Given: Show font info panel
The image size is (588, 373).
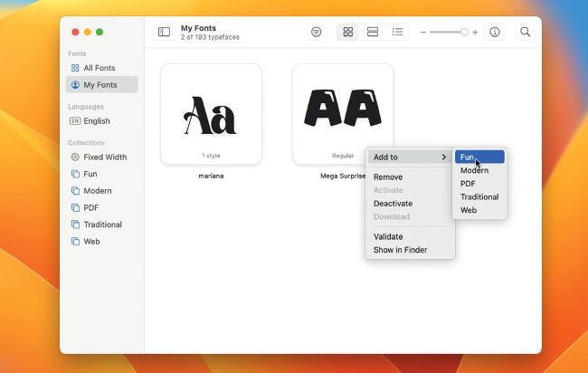Looking at the screenshot, I should click(495, 32).
